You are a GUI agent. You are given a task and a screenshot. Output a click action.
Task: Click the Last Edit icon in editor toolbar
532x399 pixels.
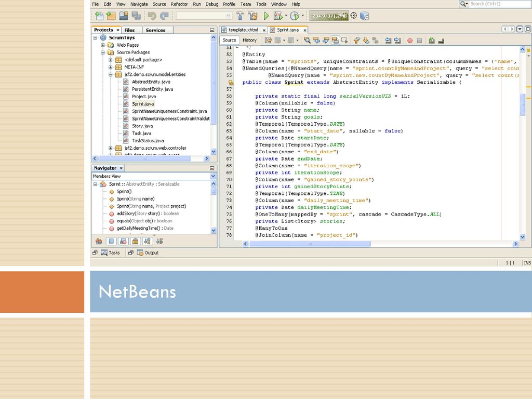pos(268,41)
